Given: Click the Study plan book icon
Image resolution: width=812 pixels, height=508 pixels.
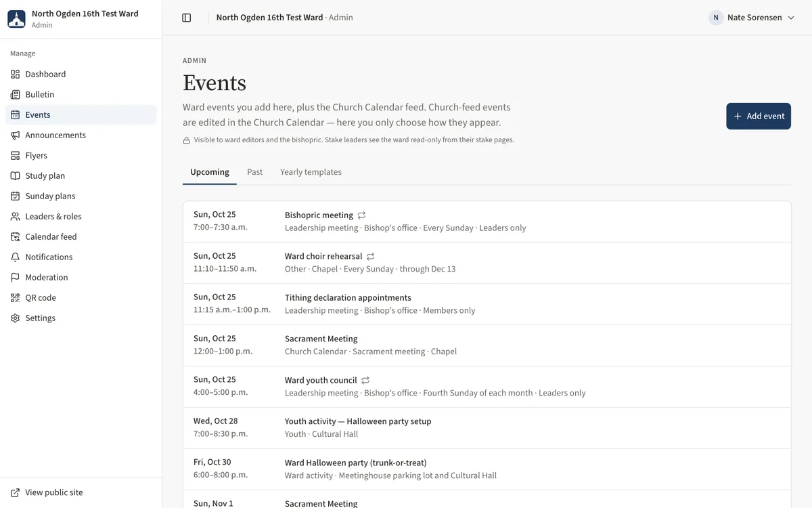Looking at the screenshot, I should [15, 176].
